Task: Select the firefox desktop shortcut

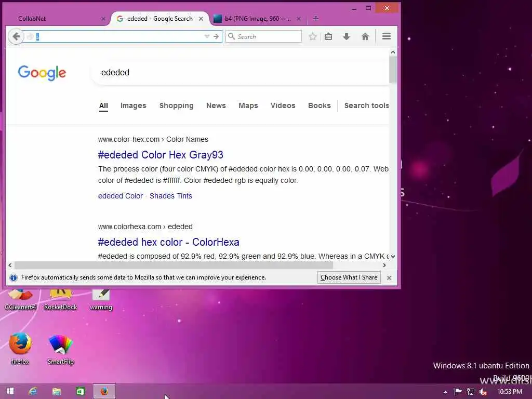Action: (x=20, y=349)
